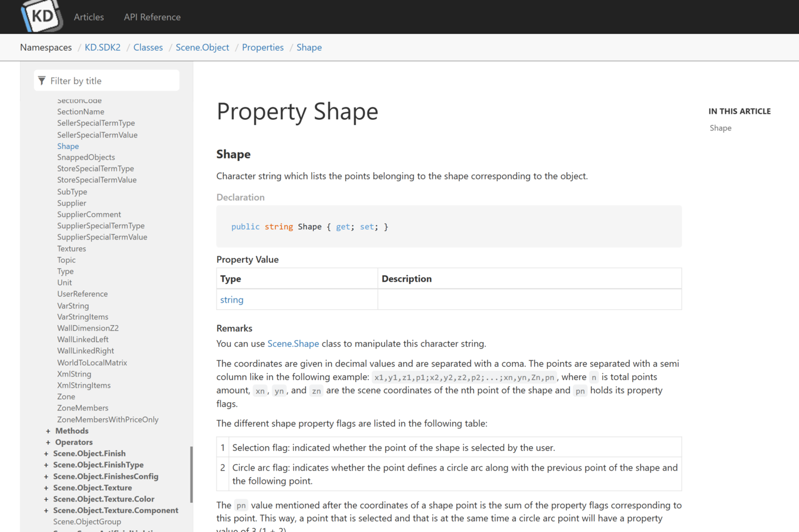Open VarStringItems property

pos(83,317)
